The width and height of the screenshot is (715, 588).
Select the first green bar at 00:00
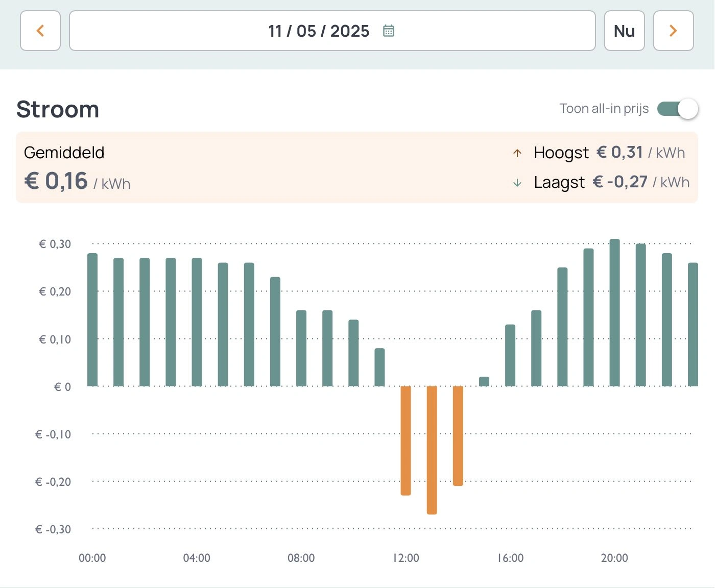click(92, 316)
